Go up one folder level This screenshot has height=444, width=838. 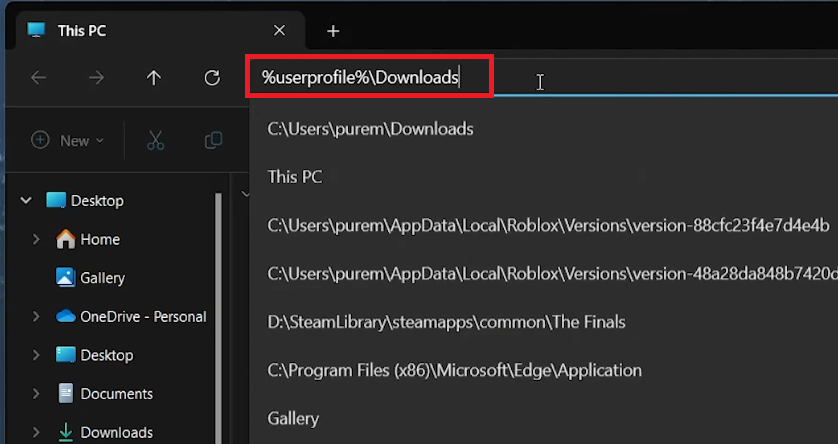(154, 78)
